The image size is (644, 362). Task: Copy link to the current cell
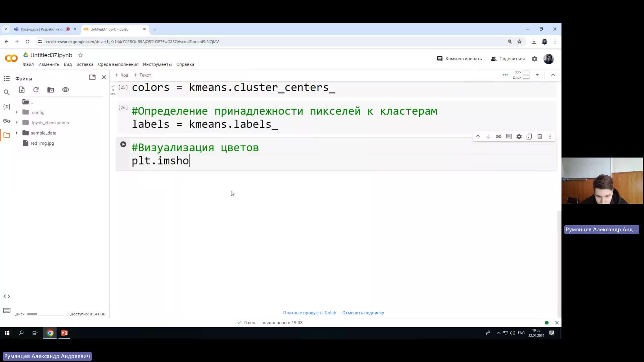[498, 137]
